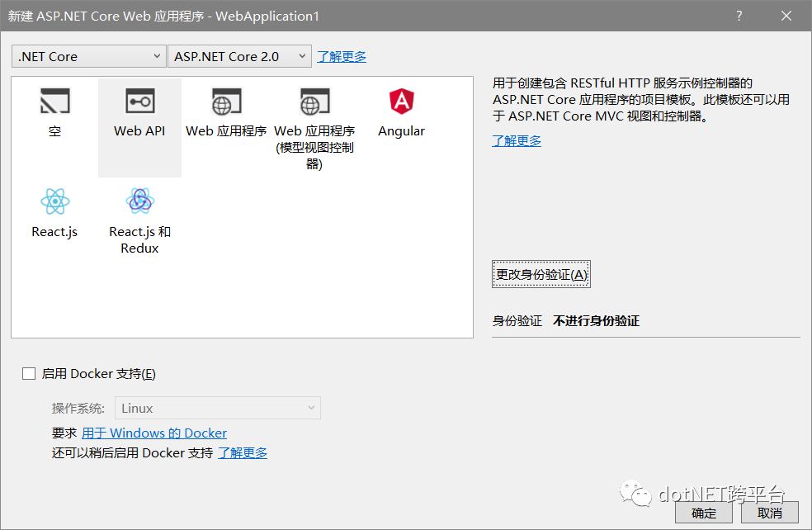The height and width of the screenshot is (530, 812).
Task: Open 了解更多 link under template description
Action: [517, 140]
